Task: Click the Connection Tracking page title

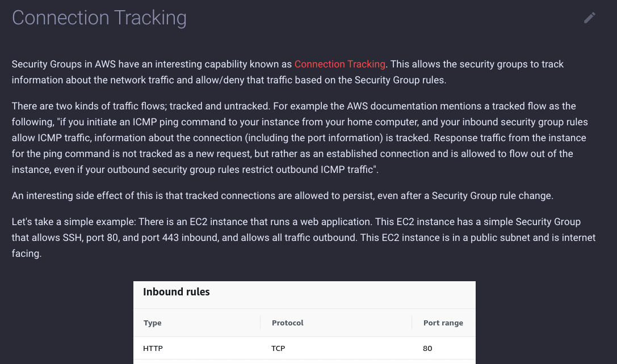Action: pos(99,18)
